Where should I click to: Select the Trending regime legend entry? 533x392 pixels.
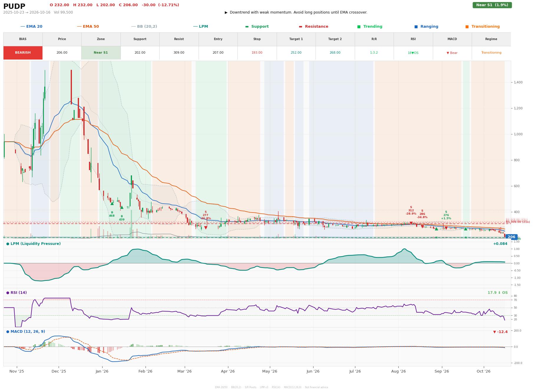pos(370,27)
